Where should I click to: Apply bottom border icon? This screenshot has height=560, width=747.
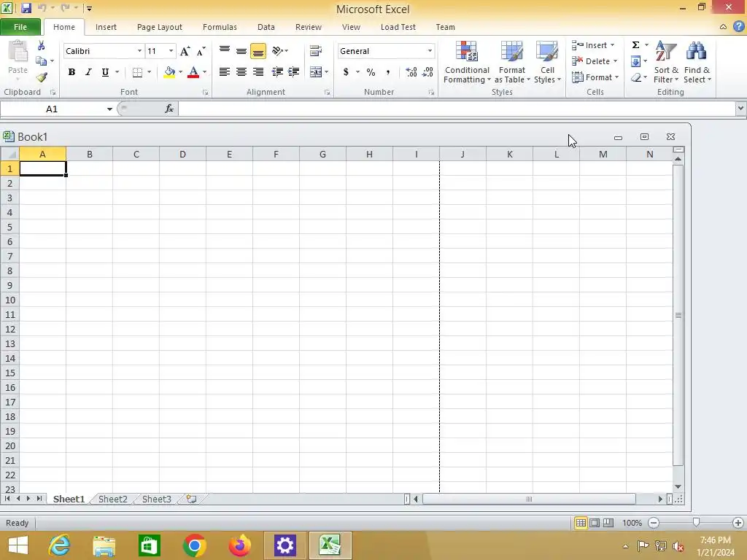coord(137,72)
